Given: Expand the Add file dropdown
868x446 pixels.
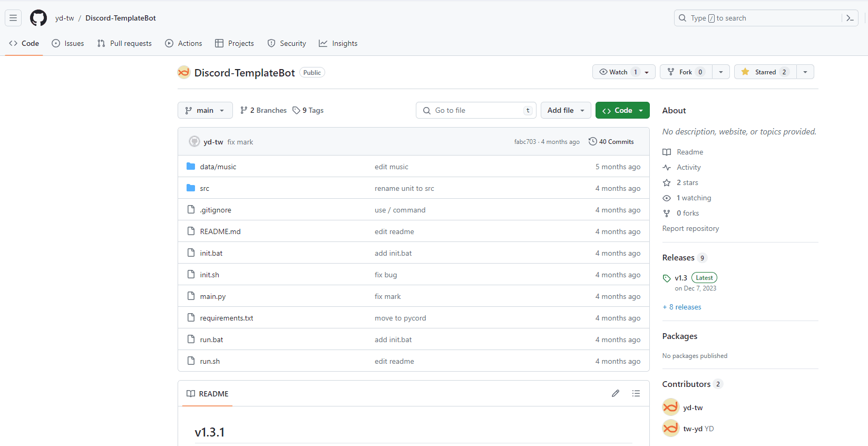Looking at the screenshot, I should [x=565, y=110].
